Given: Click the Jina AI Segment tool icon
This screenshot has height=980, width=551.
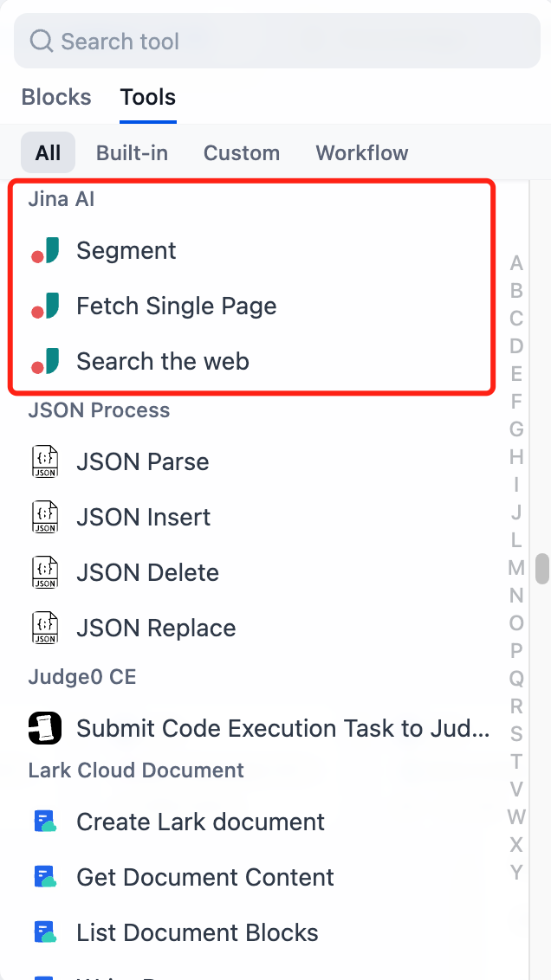Looking at the screenshot, I should [45, 251].
